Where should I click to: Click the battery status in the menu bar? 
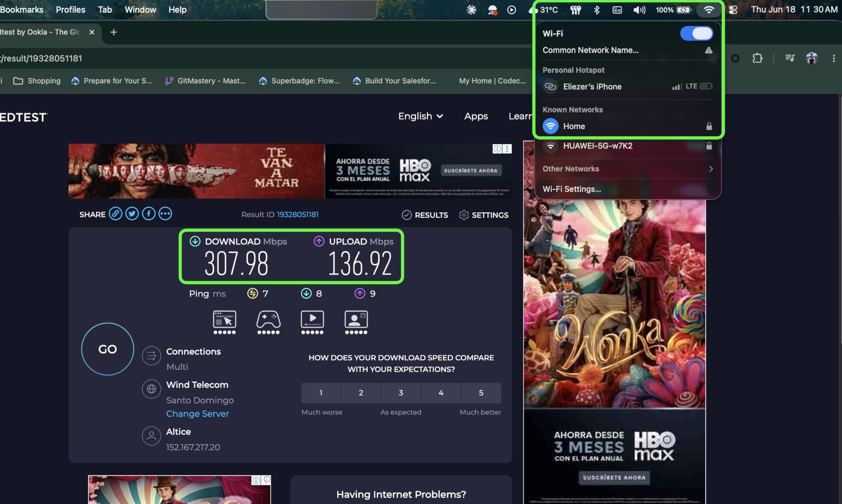click(x=673, y=10)
